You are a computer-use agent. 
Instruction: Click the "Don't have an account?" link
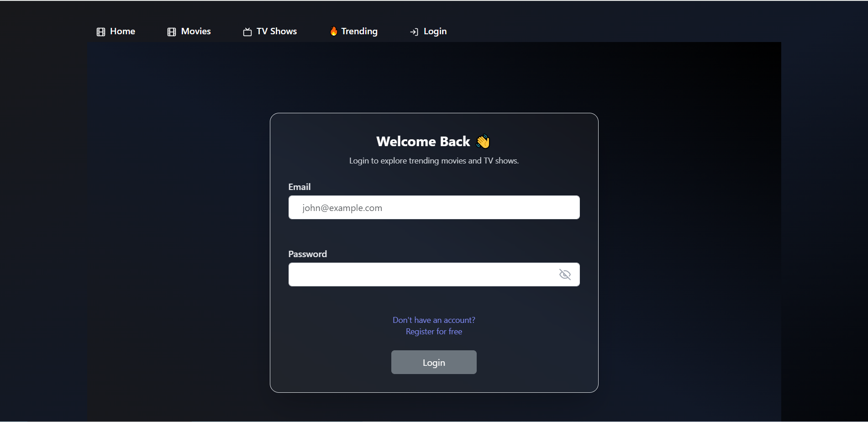[434, 320]
